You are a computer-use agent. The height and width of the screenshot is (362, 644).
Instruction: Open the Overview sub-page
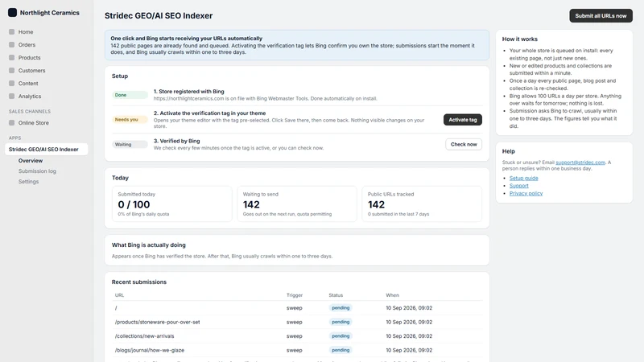(31, 160)
